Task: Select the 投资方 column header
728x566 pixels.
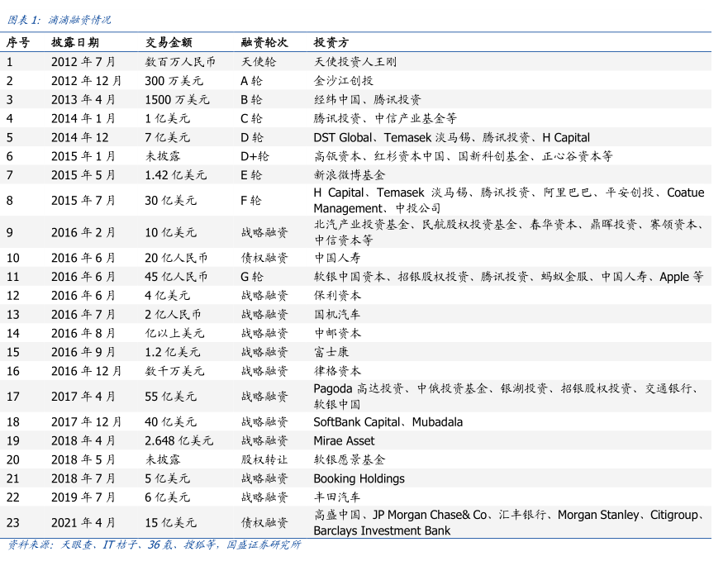Action: point(331,42)
